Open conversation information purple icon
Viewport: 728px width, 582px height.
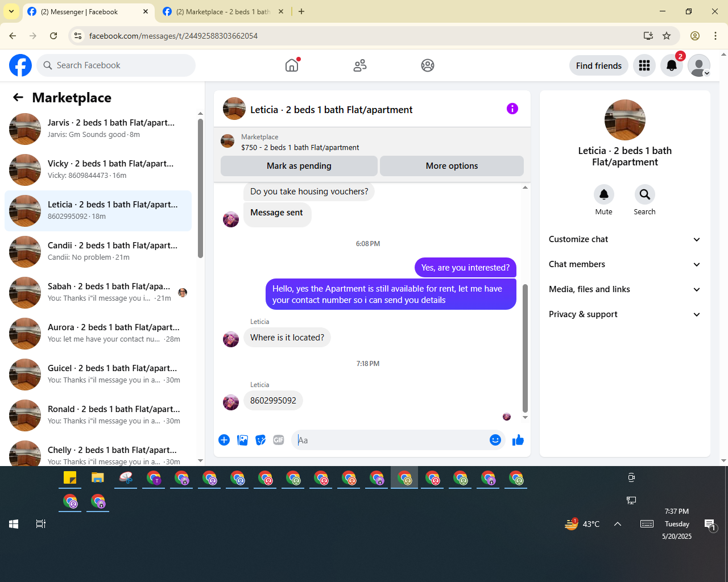pyautogui.click(x=512, y=109)
